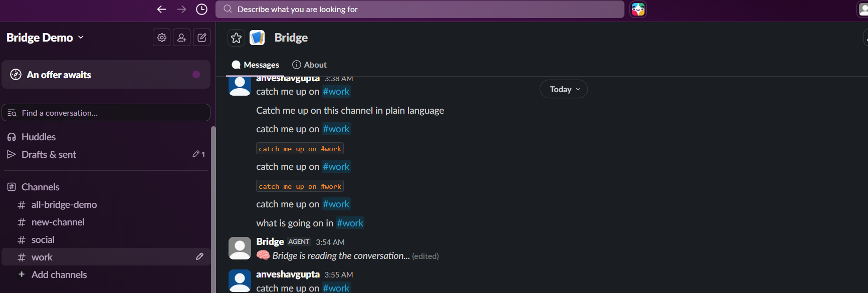Focus the 'Find a conversation...' field
Screen dimensions: 868x293
click(x=106, y=113)
